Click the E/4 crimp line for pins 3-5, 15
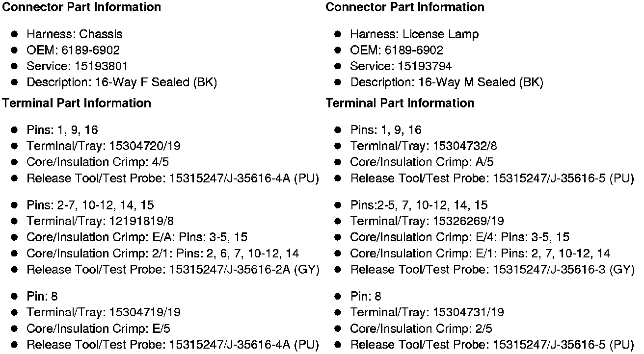 459,237
